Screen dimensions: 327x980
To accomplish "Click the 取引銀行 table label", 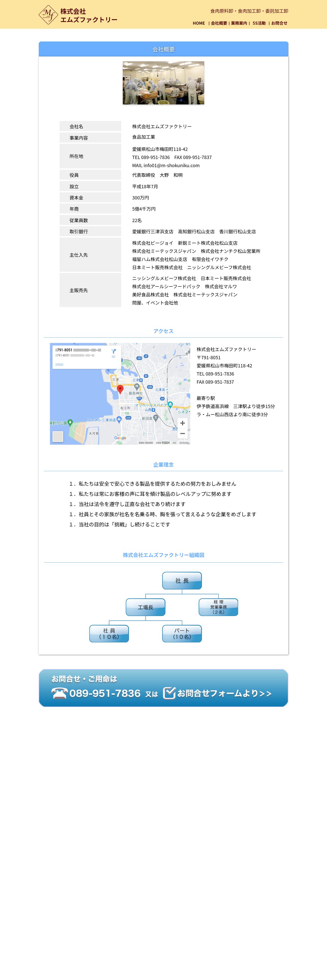I will 90,231.
